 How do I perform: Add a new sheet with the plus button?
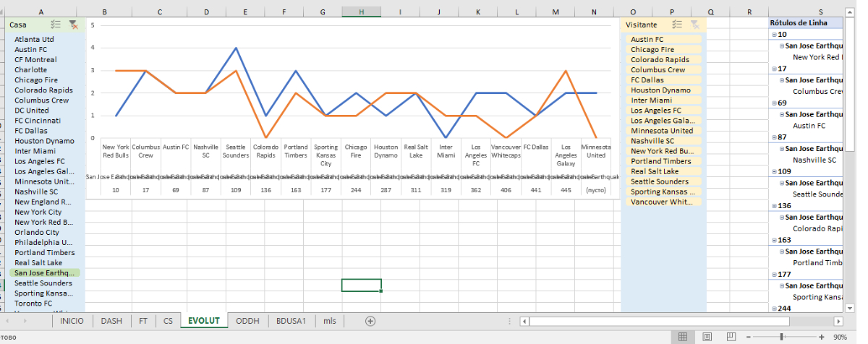point(370,321)
